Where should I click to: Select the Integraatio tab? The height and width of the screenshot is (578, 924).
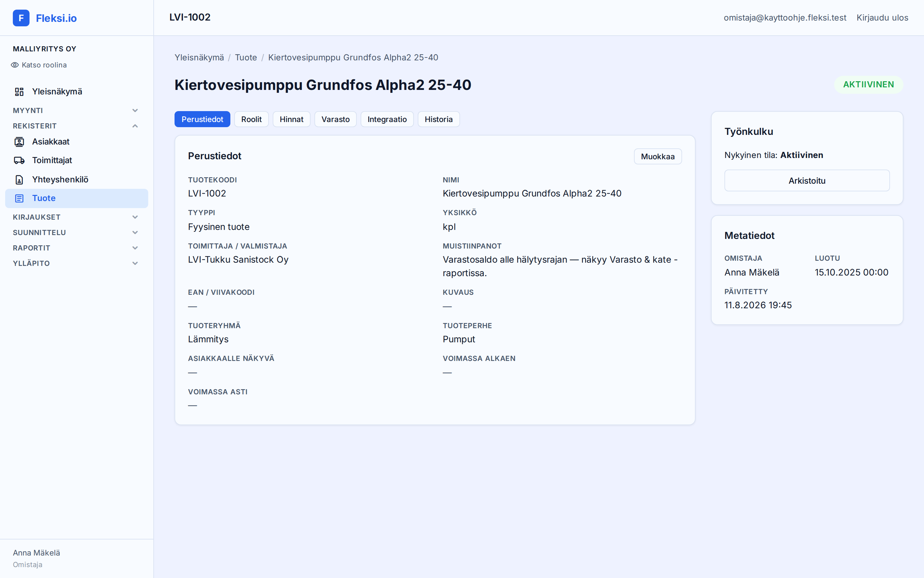[387, 119]
